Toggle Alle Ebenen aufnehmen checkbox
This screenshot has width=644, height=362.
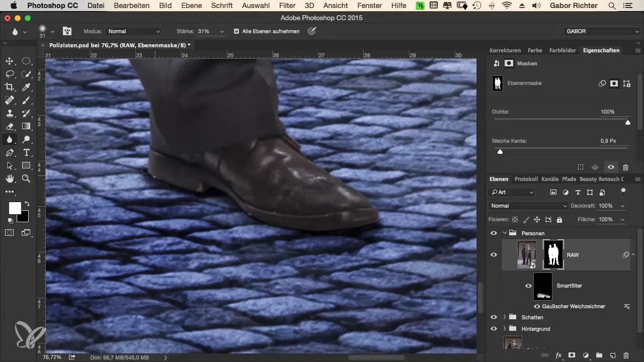tap(236, 31)
